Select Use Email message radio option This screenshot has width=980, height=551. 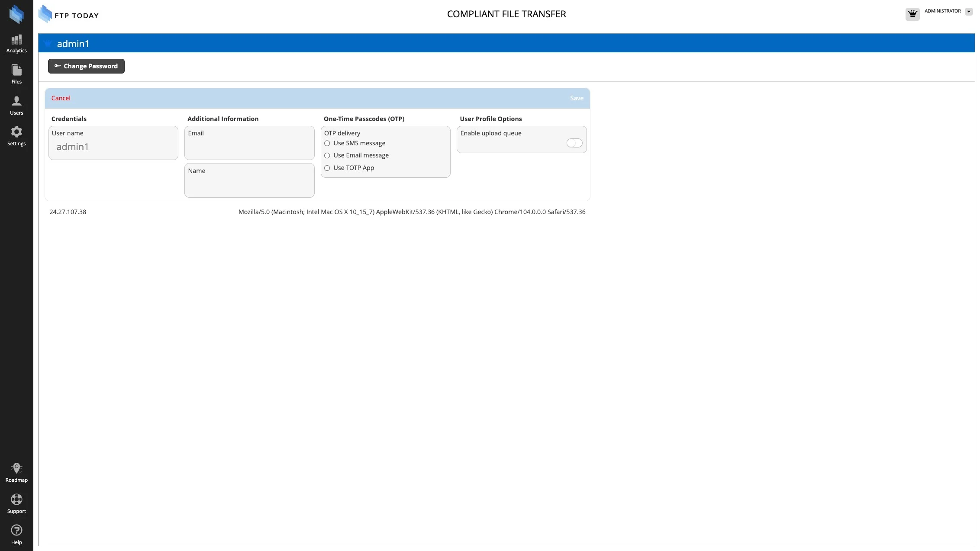327,156
